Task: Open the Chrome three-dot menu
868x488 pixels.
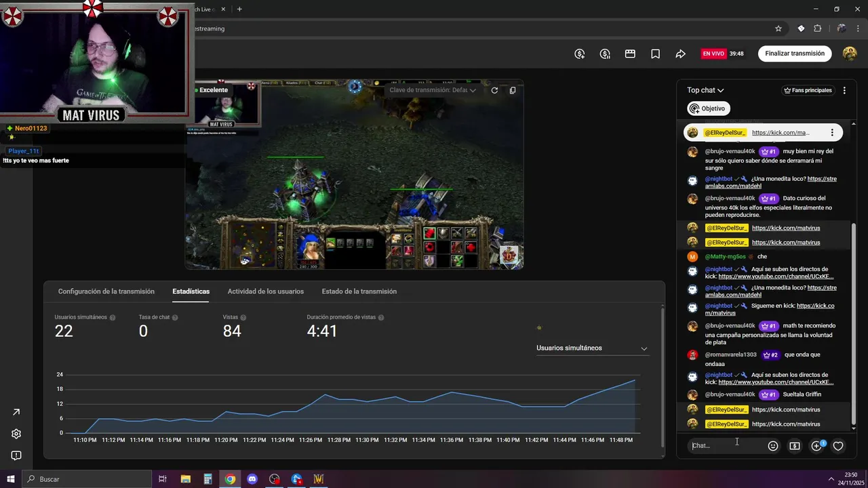Action: (x=858, y=28)
